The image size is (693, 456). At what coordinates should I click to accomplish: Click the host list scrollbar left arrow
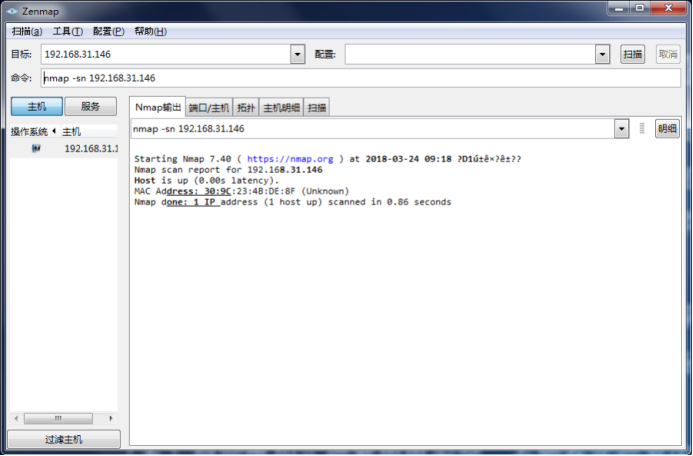point(16,418)
